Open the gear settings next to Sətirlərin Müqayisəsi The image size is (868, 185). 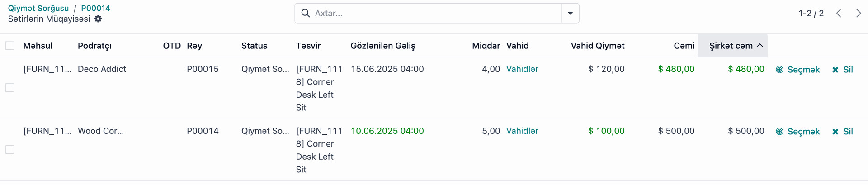click(98, 19)
